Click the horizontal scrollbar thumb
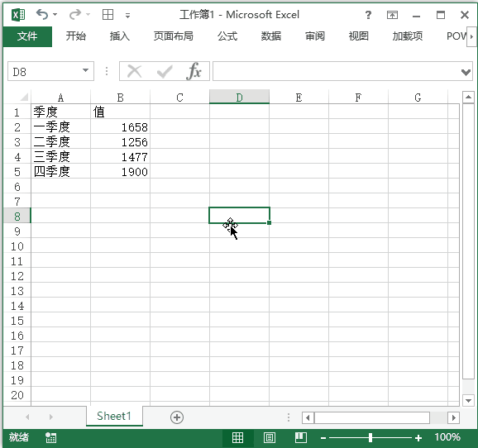This screenshot has width=478, height=448. [x=372, y=417]
